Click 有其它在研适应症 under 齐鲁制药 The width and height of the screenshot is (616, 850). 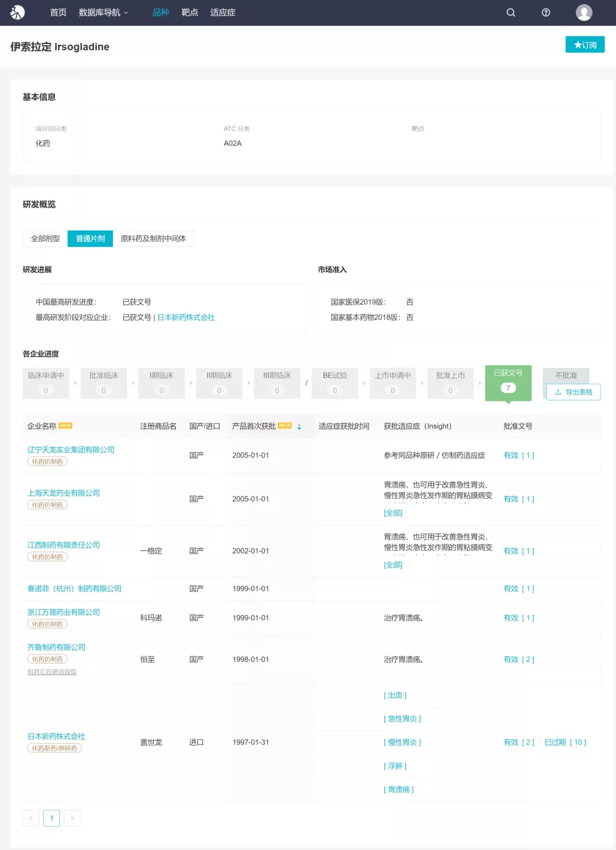pos(52,672)
